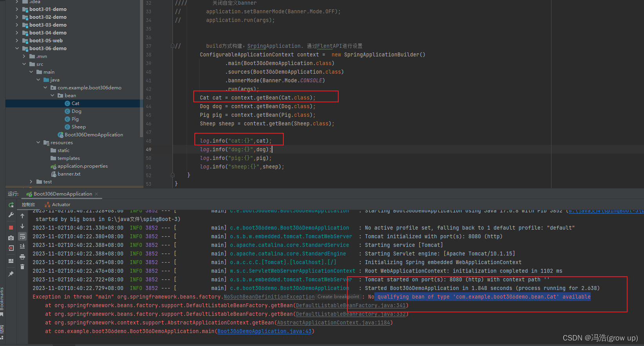Open run configuration settings via the wrench icon
The image size is (644, 346).
coord(11,215)
